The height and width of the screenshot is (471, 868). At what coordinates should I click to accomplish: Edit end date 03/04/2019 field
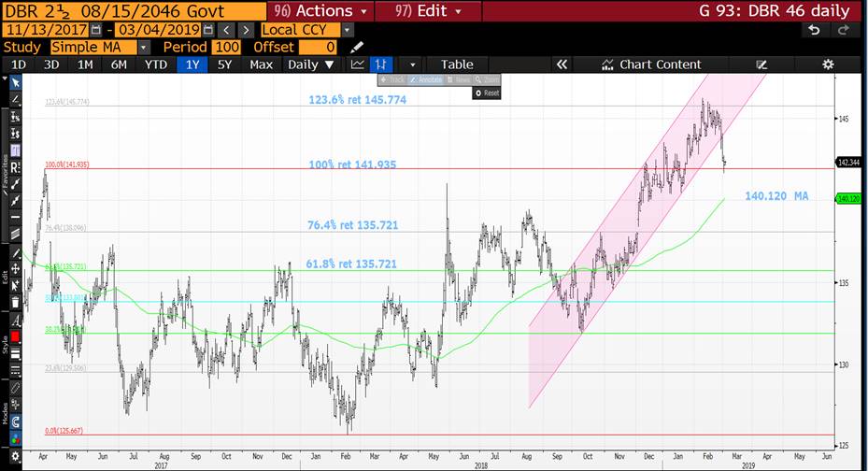coord(158,30)
